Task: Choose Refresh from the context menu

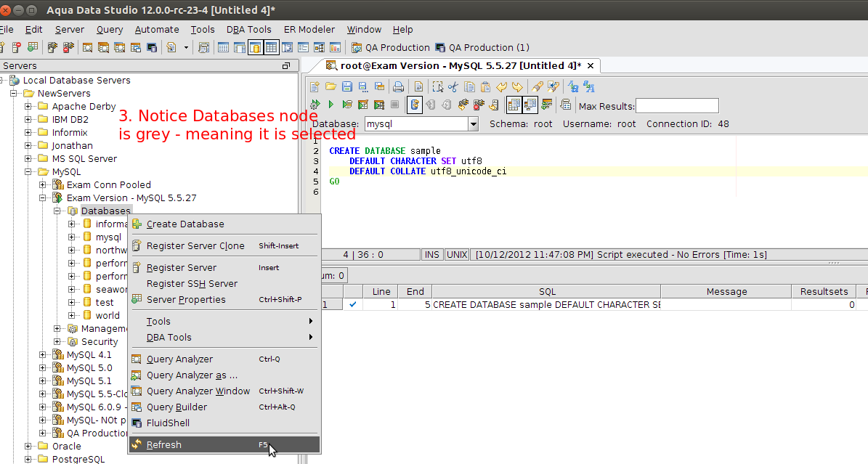Action: click(x=224, y=444)
